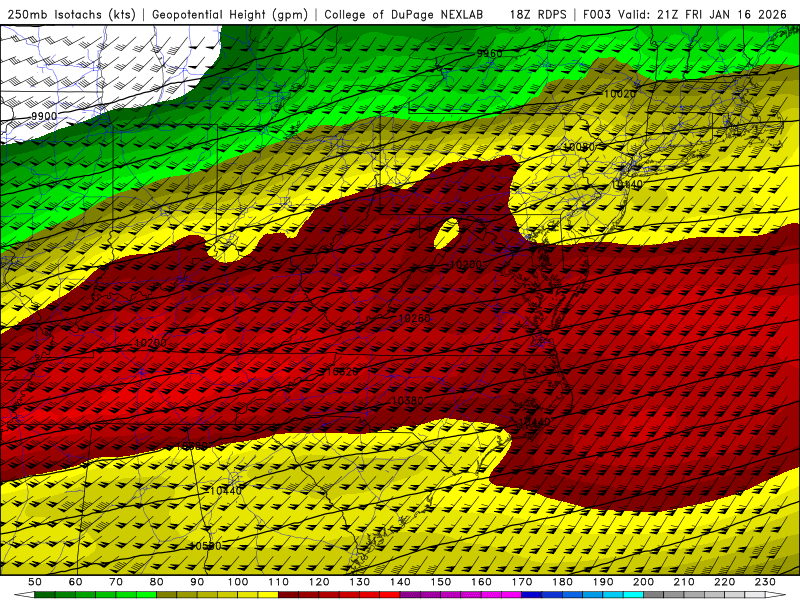
Task: Click the 10260 height contour label
Action: tap(414, 318)
